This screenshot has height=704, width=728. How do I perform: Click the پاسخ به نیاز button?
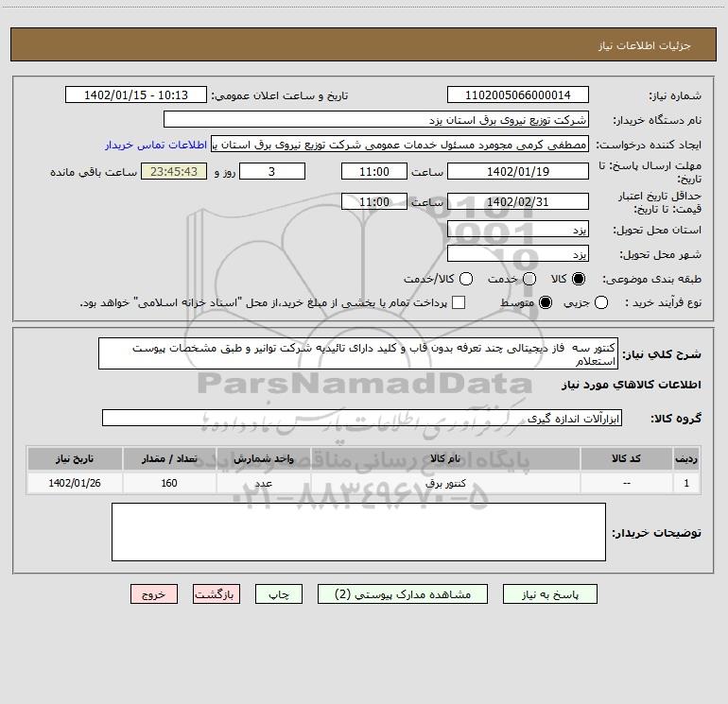pos(549,594)
